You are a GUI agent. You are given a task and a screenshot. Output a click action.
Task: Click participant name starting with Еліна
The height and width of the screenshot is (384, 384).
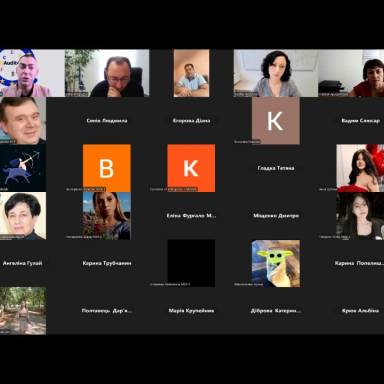pyautogui.click(x=191, y=216)
